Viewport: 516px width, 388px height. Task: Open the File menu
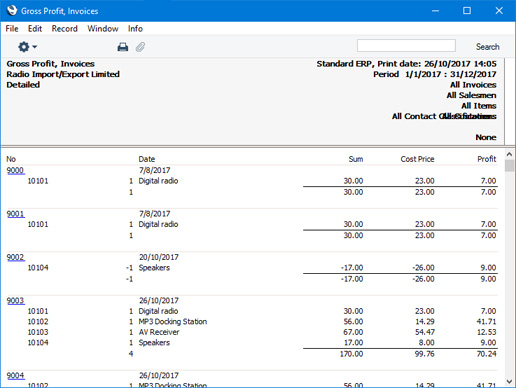pos(12,29)
